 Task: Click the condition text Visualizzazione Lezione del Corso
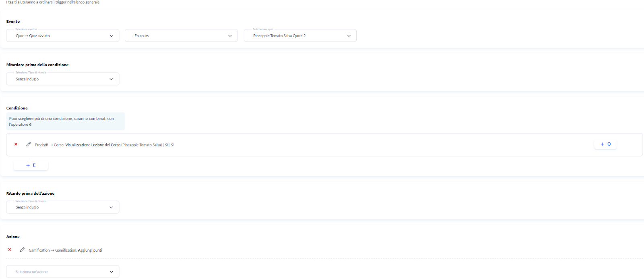coord(93,145)
